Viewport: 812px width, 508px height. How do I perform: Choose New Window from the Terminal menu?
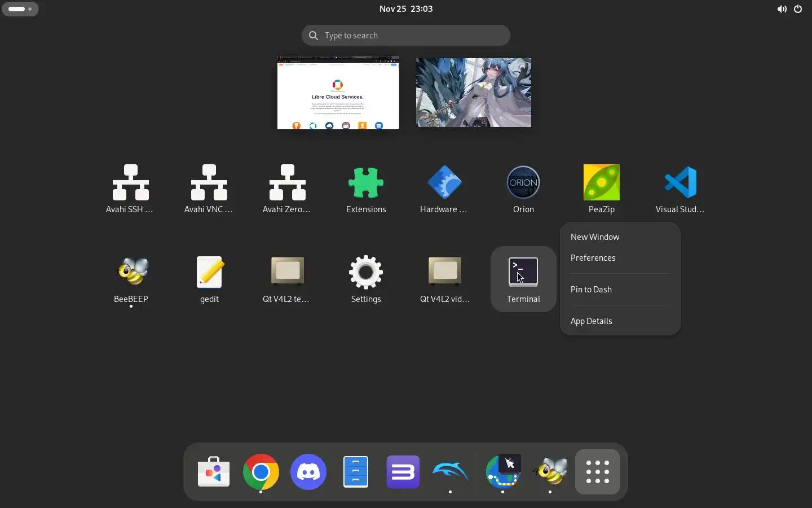coord(621,238)
